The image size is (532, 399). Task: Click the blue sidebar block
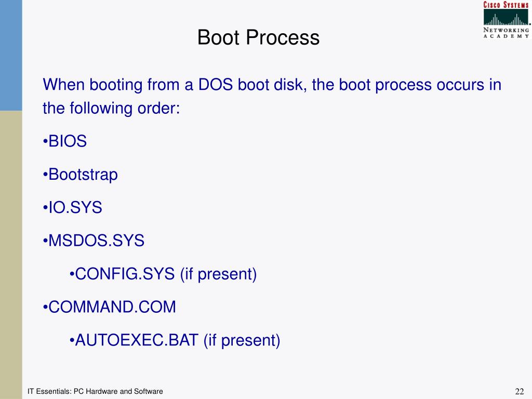(x=11, y=55)
